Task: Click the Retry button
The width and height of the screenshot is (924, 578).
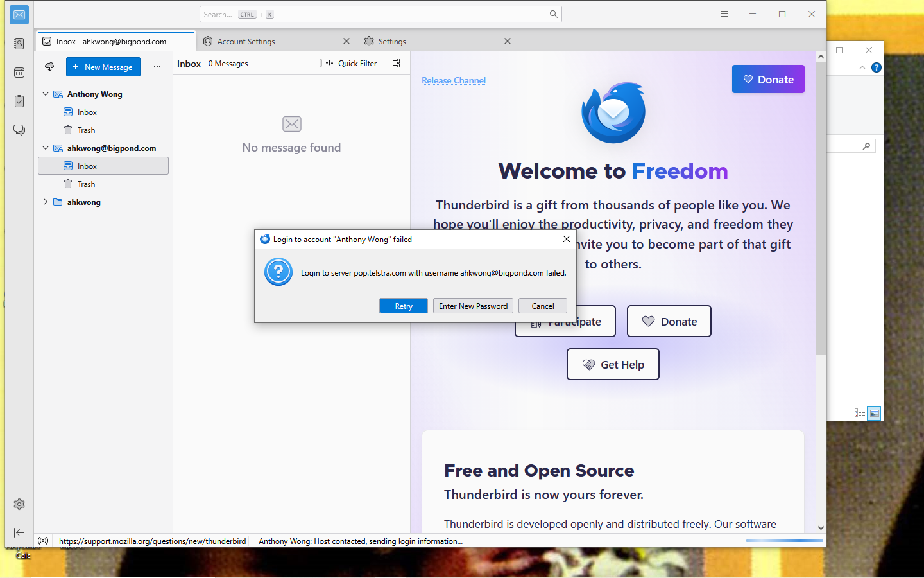Action: (404, 306)
